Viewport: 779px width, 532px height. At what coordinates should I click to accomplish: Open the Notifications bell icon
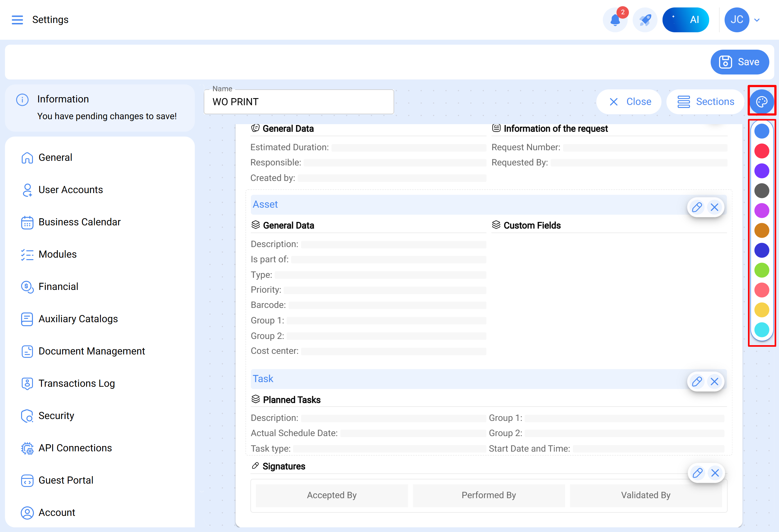[x=615, y=20]
